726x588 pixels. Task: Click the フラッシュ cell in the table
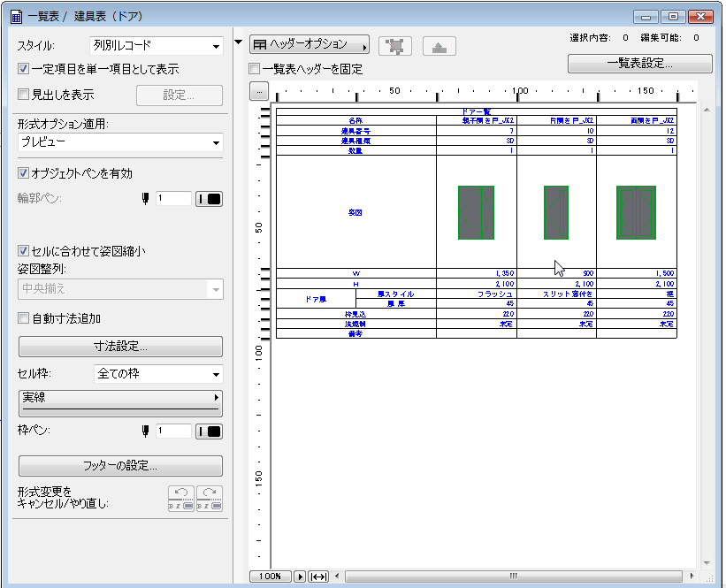click(477, 294)
